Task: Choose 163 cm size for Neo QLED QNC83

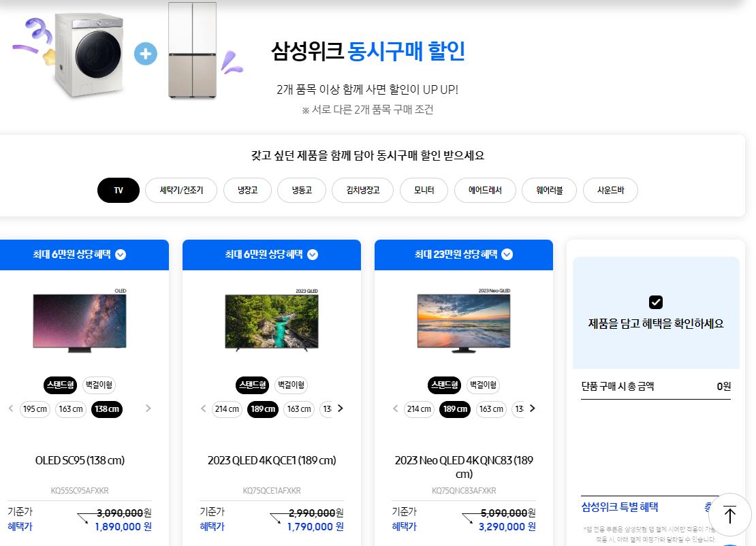Action: click(x=491, y=409)
